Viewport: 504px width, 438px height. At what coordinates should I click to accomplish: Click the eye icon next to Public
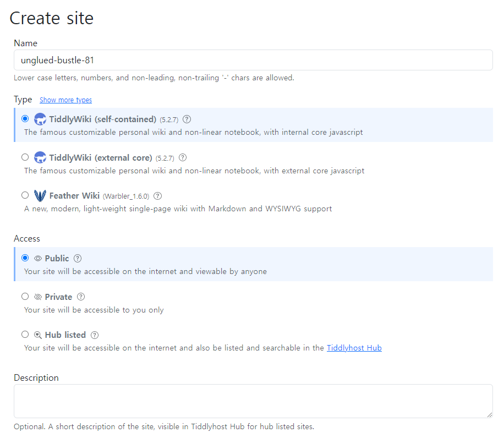38,259
